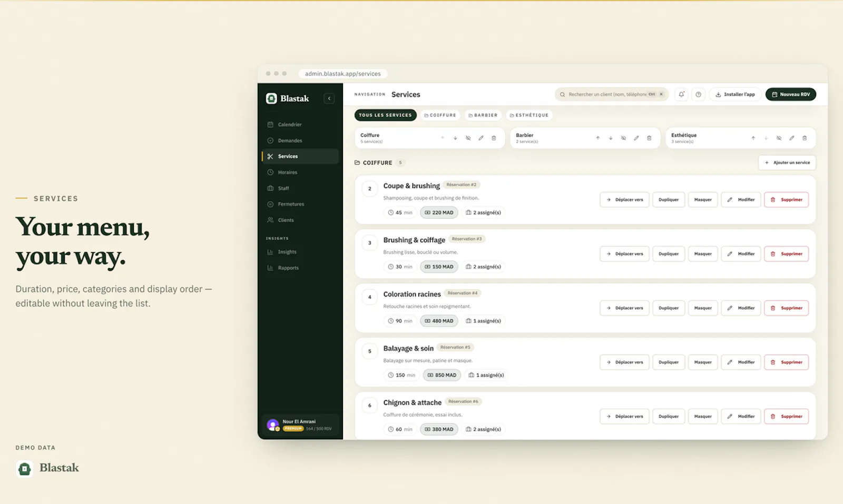
Task: Edit the Esthétique category pencil icon
Action: tap(791, 138)
